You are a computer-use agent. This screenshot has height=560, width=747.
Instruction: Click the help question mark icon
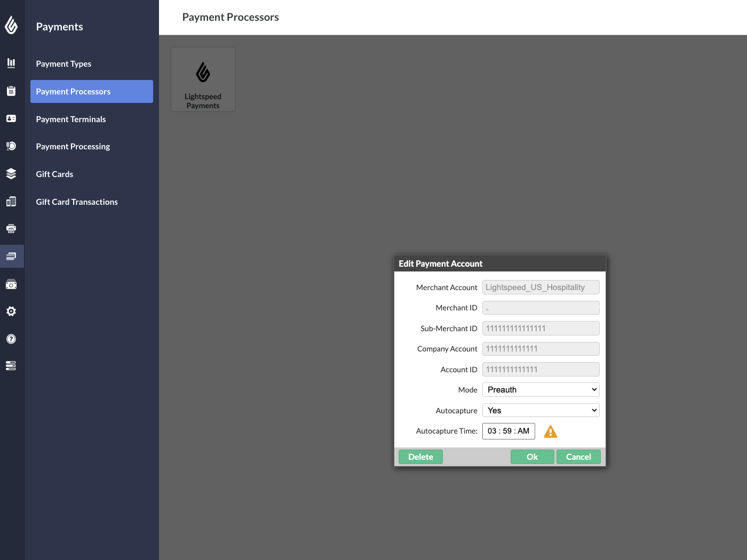[11, 339]
